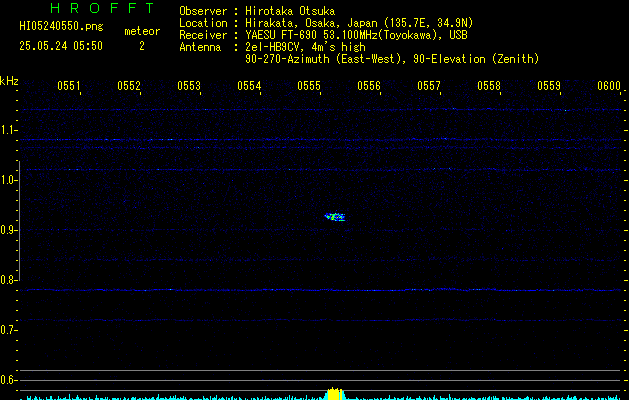Click the 0.7 kHz axis label
629x400 pixels.
tap(8, 330)
